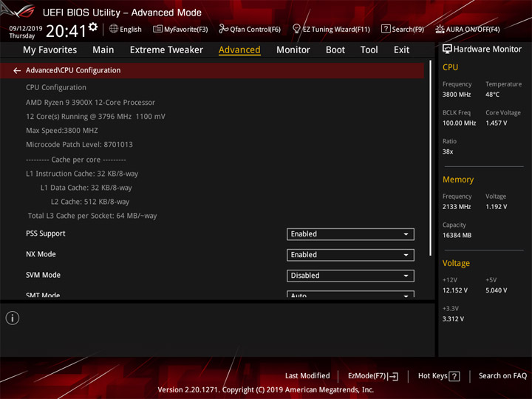Toggle AURA ON/OFF lighting icon

tap(440, 29)
